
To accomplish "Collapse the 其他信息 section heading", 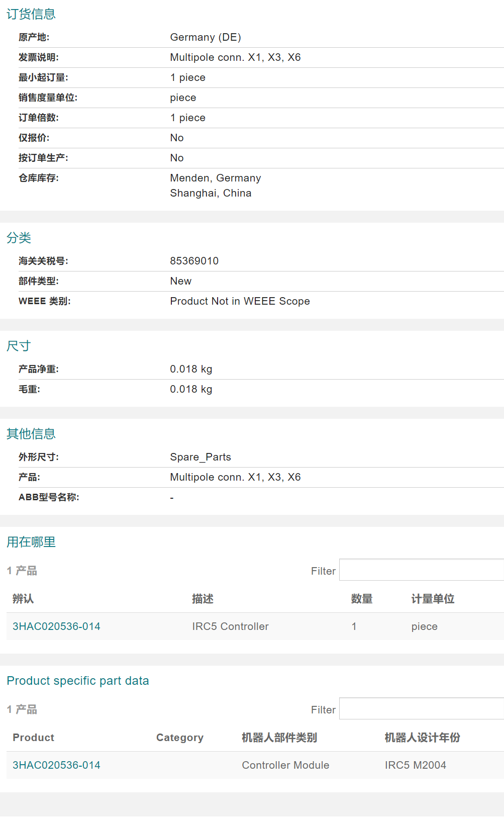I will (x=31, y=434).
